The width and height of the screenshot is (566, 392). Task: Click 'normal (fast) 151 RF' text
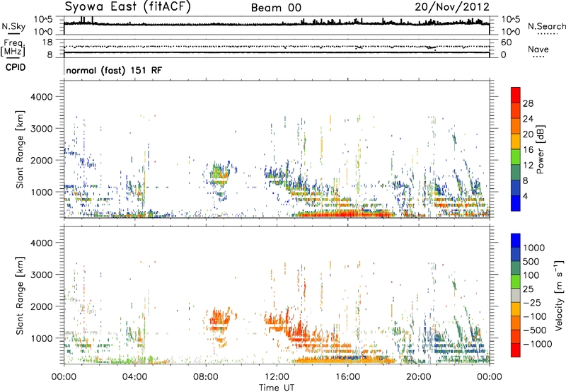(x=114, y=70)
